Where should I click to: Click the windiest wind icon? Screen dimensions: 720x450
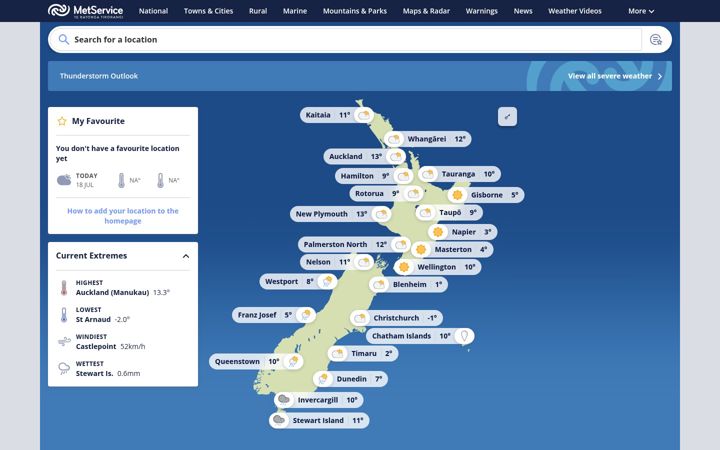(64, 342)
